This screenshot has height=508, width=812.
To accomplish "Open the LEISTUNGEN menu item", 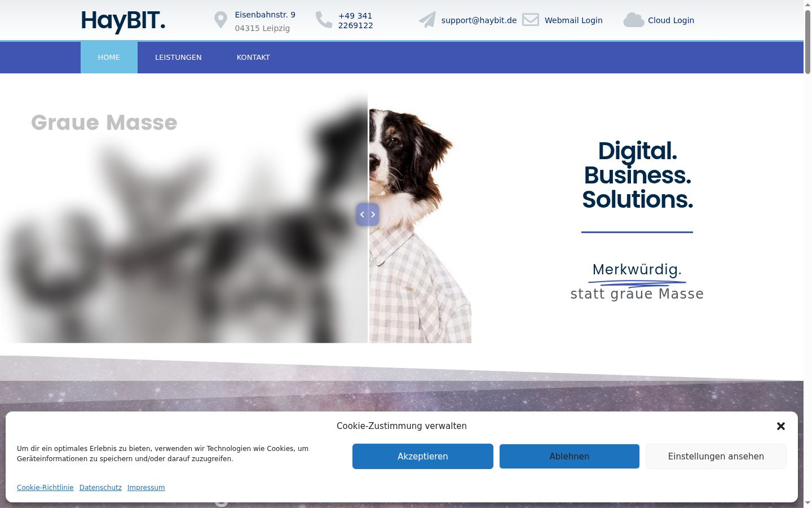I will (x=178, y=57).
